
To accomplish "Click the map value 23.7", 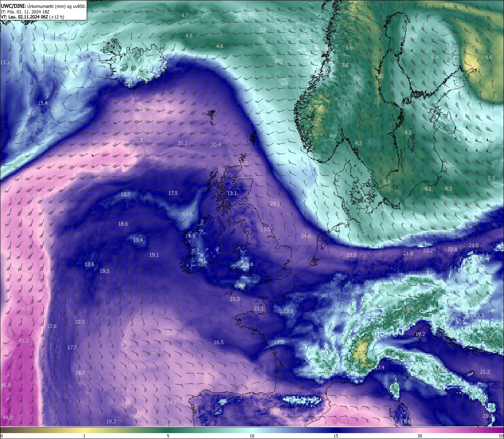I will click(158, 351).
